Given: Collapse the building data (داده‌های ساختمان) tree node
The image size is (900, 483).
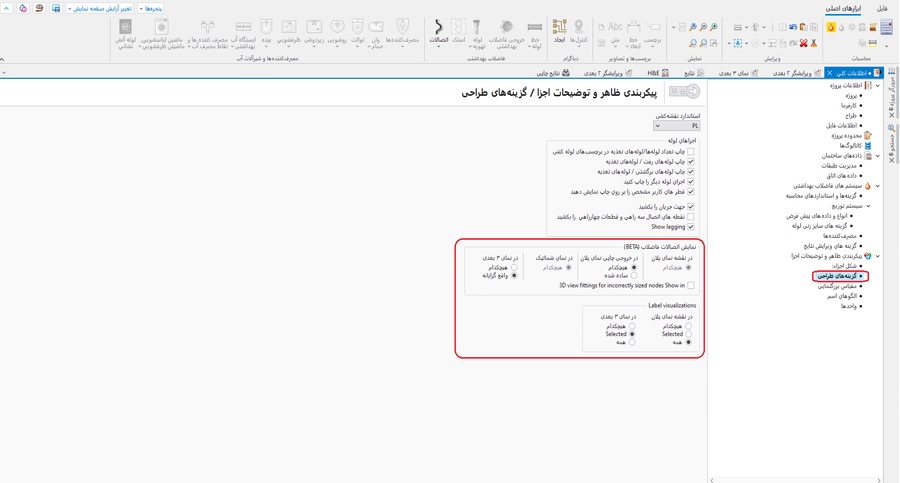Looking at the screenshot, I should (877, 156).
